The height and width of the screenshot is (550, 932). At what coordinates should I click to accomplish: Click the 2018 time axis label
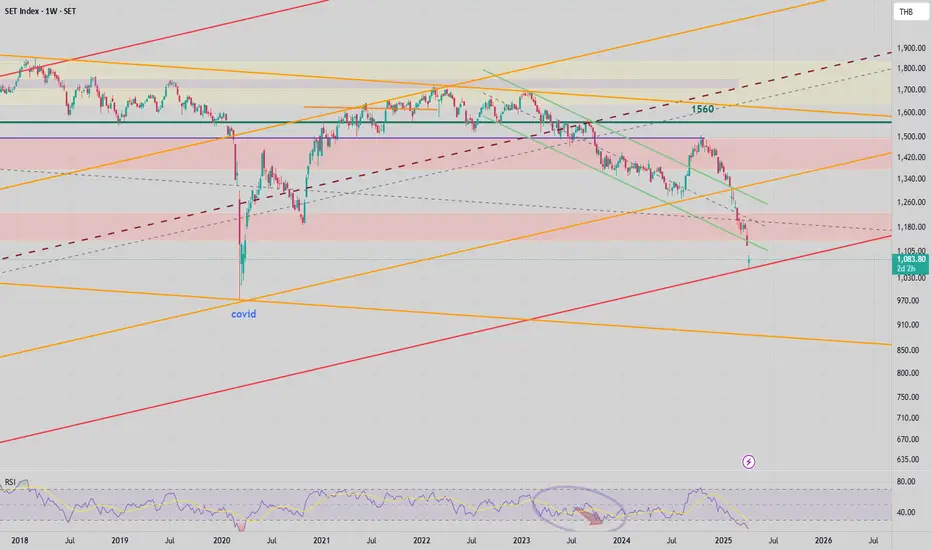(x=20, y=540)
